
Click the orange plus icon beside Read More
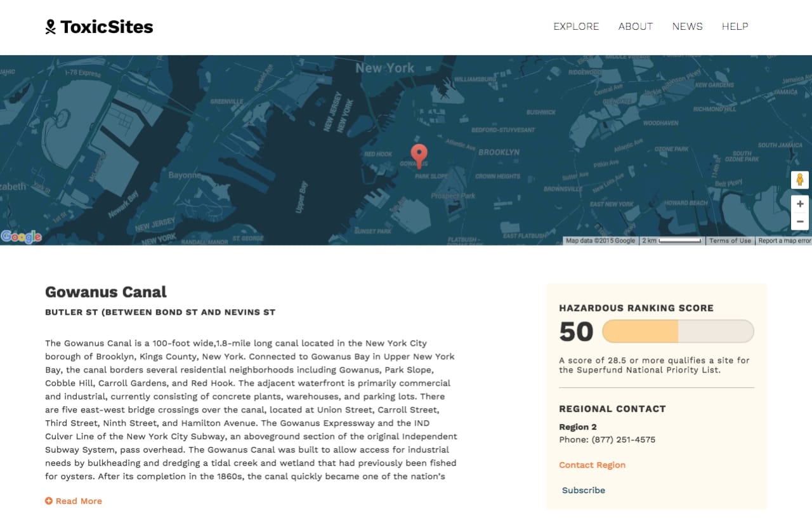click(49, 501)
